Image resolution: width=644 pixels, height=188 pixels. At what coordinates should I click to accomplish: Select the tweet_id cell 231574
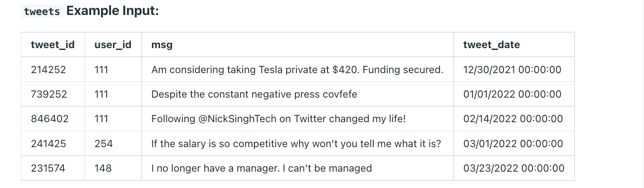pos(48,168)
